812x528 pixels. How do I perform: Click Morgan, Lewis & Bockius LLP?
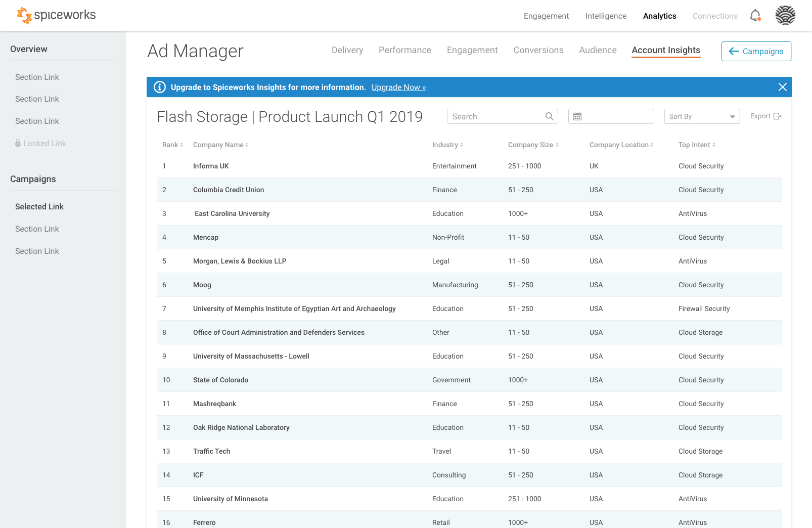[x=240, y=261]
